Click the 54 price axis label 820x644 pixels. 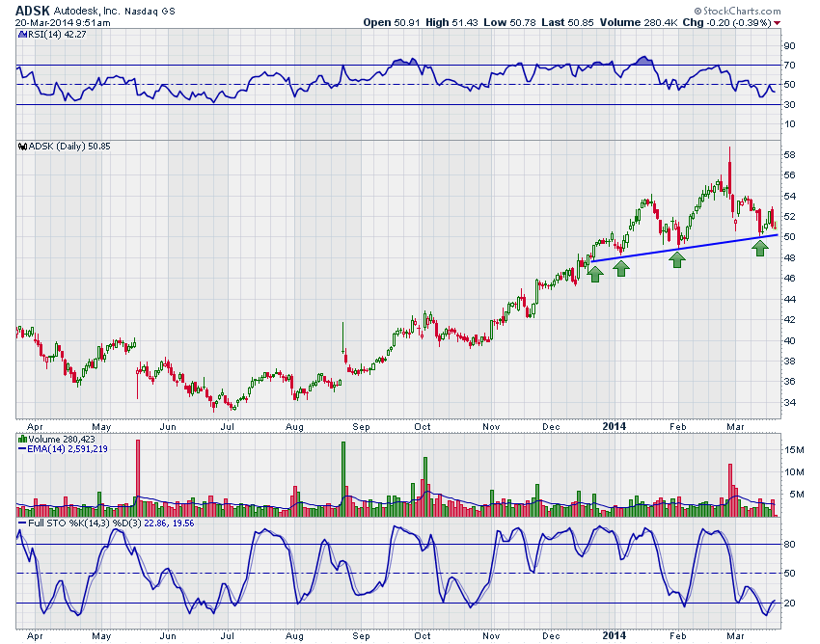point(789,197)
